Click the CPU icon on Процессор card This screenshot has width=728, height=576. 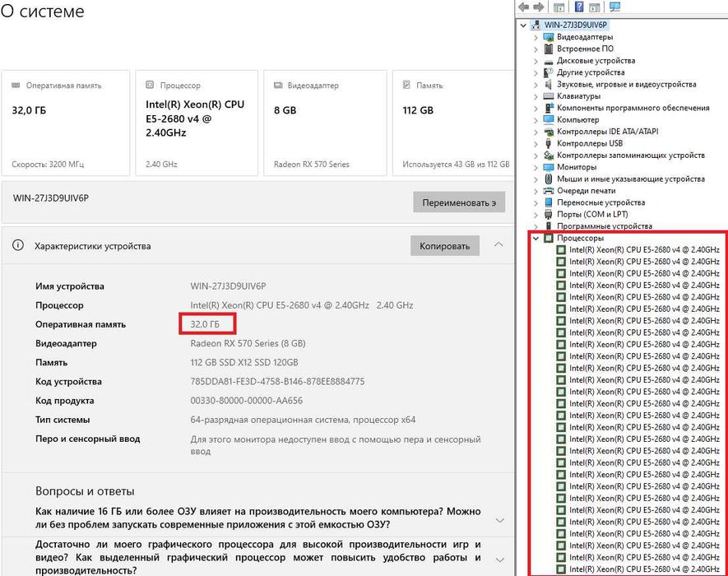[150, 85]
